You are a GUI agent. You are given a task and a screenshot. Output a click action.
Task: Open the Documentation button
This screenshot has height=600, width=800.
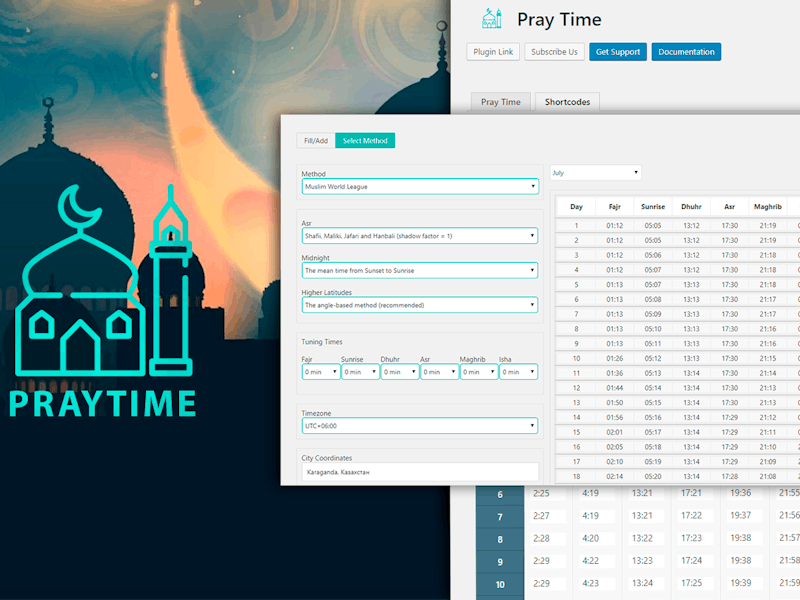pyautogui.click(x=686, y=52)
